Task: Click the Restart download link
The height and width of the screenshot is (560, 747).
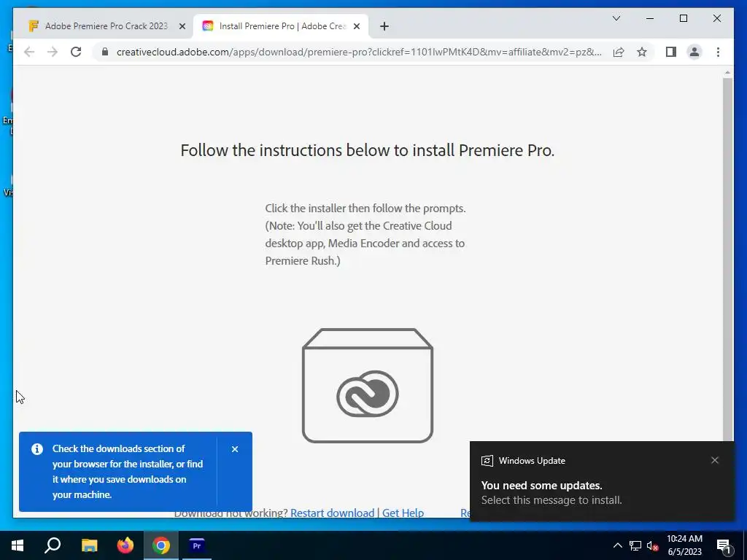Action: pyautogui.click(x=332, y=513)
